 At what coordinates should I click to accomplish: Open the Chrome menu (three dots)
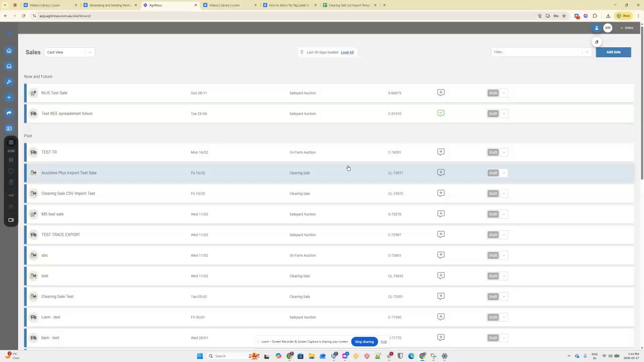click(638, 16)
